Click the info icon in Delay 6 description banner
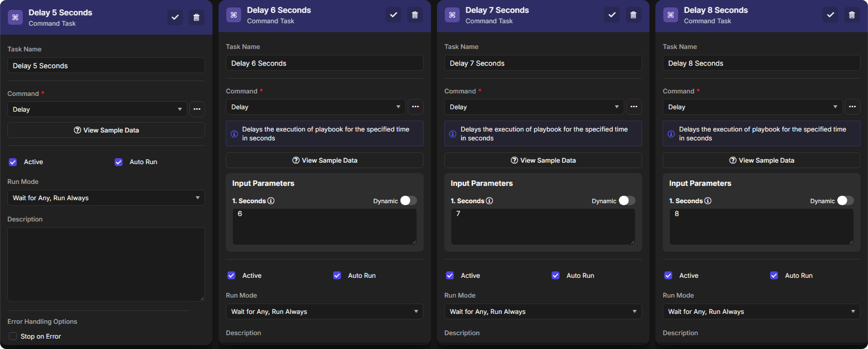The image size is (868, 349). 234,134
